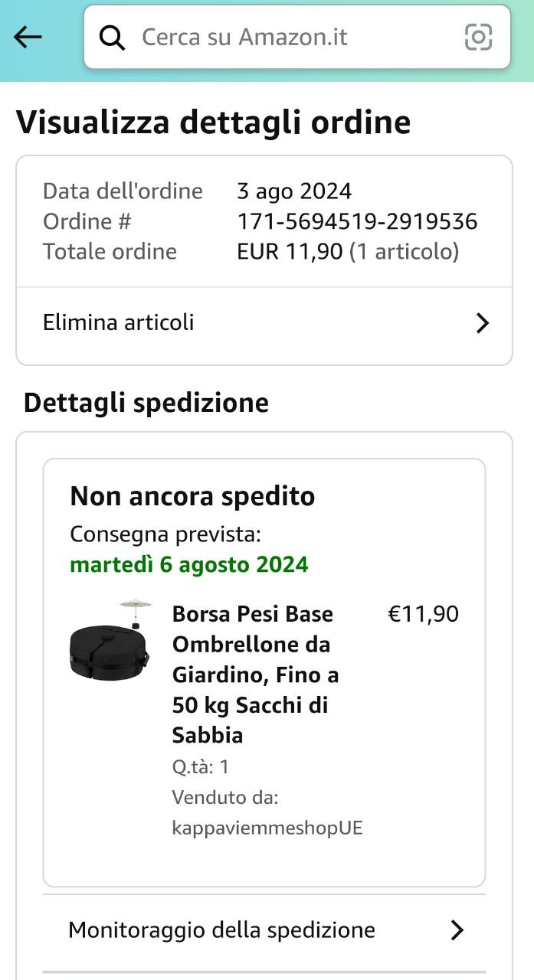Click the magnifying glass search icon

point(113,38)
